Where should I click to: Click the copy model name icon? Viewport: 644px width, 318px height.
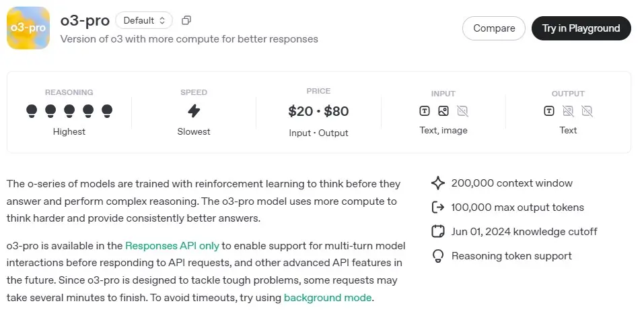click(x=186, y=20)
